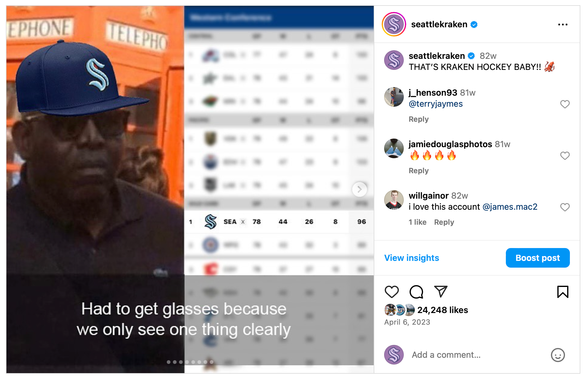Like willgainor's comment heart

click(x=565, y=207)
